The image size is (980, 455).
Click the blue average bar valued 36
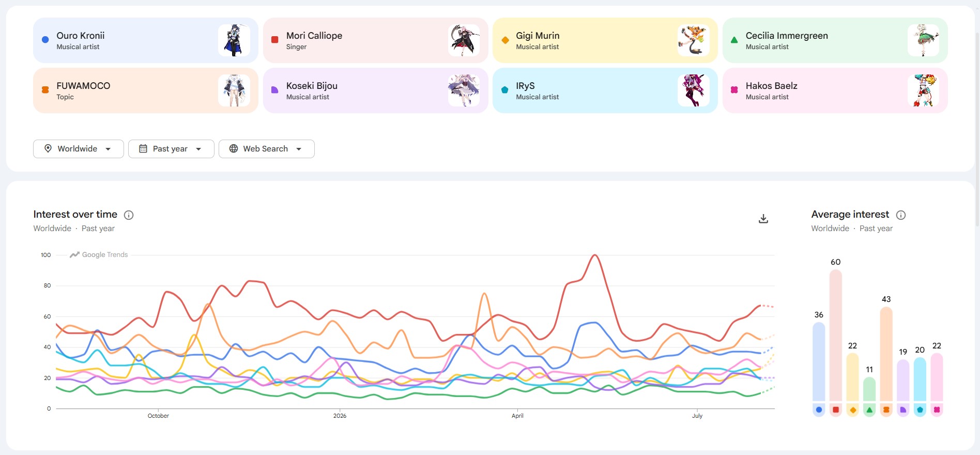click(819, 361)
